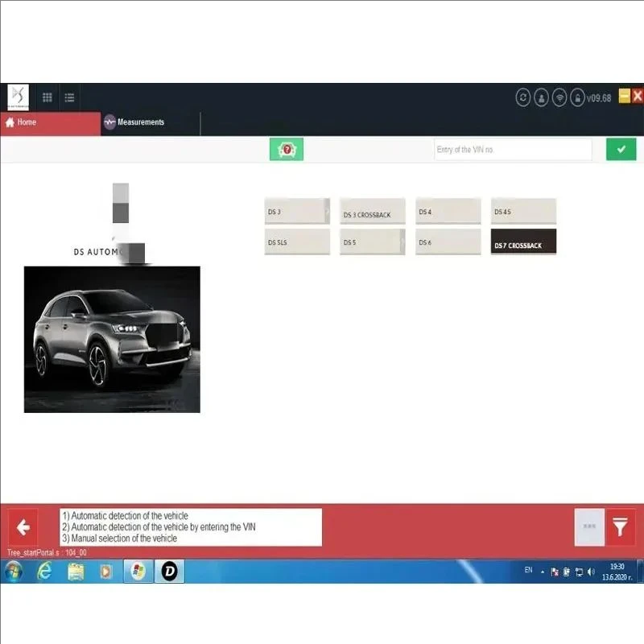Open File Explorer from the taskbar

click(76, 572)
